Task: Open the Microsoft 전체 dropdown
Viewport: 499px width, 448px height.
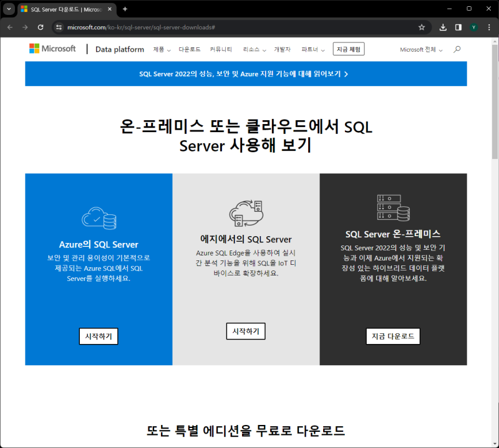Action: [x=420, y=49]
